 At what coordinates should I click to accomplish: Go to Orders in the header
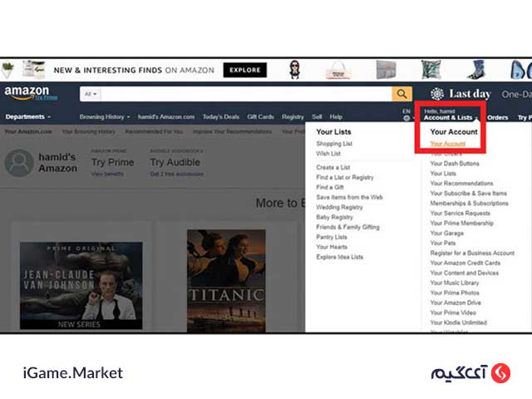(x=497, y=117)
